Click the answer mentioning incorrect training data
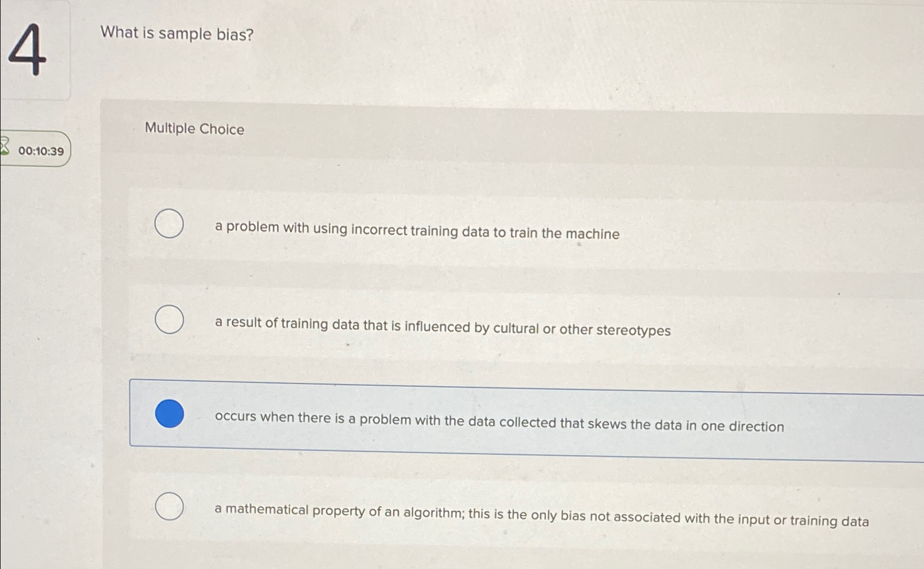This screenshot has height=569, width=924. 417,234
